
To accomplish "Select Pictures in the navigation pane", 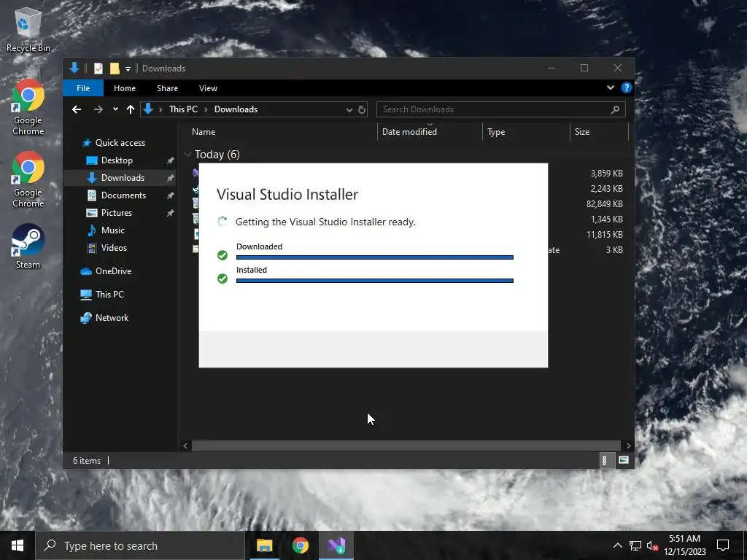I will coord(117,213).
